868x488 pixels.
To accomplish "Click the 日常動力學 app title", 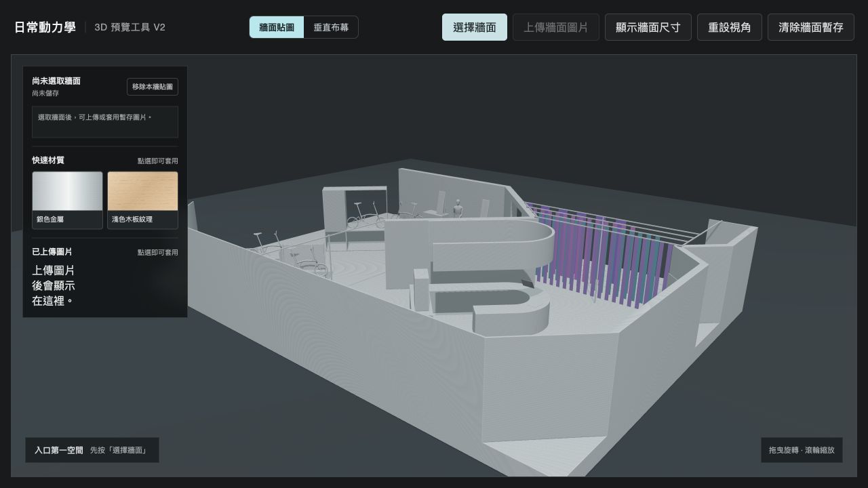I will coord(45,27).
